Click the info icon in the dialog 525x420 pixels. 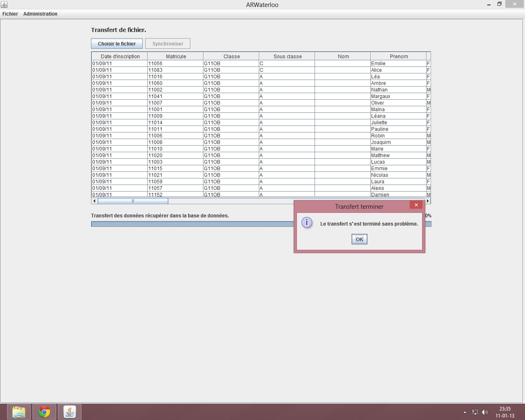click(307, 223)
